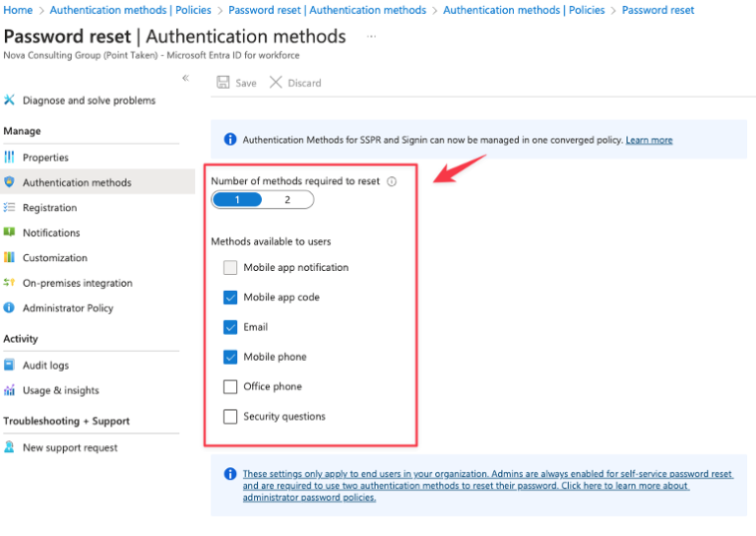Collapse the sidebar with double chevron
756x536 pixels.
(x=185, y=78)
